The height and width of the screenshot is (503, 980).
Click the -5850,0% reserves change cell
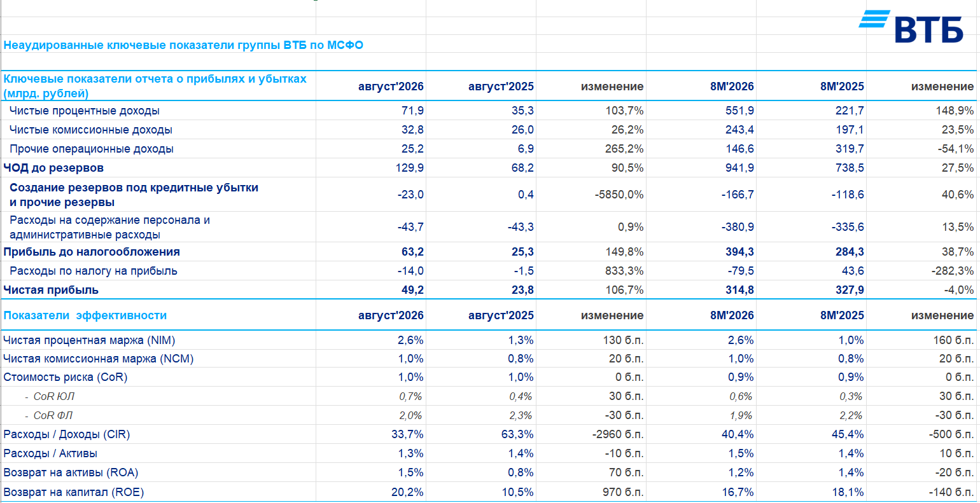[x=619, y=195]
